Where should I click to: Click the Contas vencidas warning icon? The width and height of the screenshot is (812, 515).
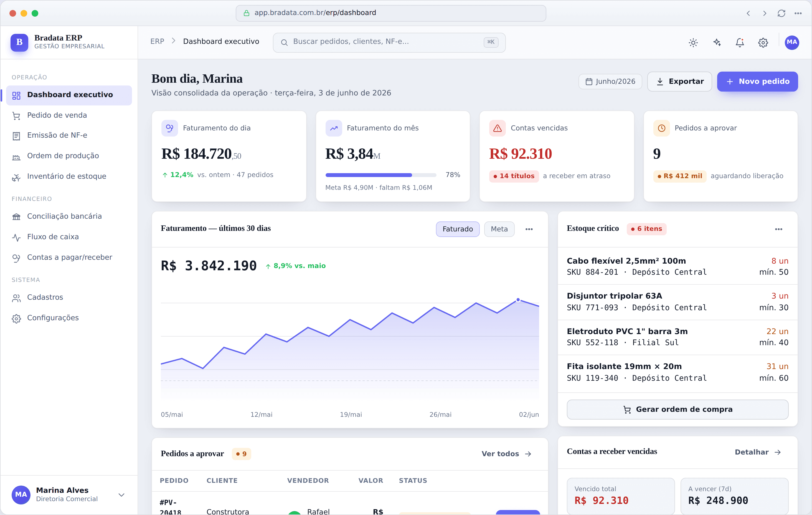(498, 128)
